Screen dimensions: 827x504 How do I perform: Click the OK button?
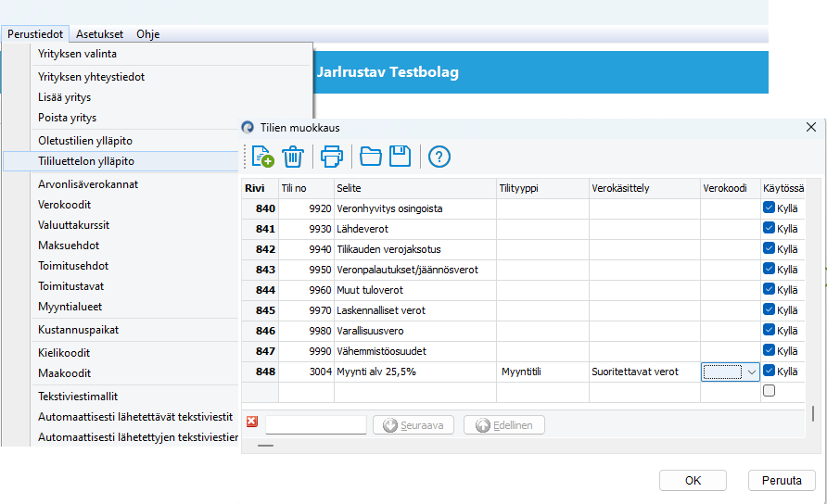pos(693,480)
